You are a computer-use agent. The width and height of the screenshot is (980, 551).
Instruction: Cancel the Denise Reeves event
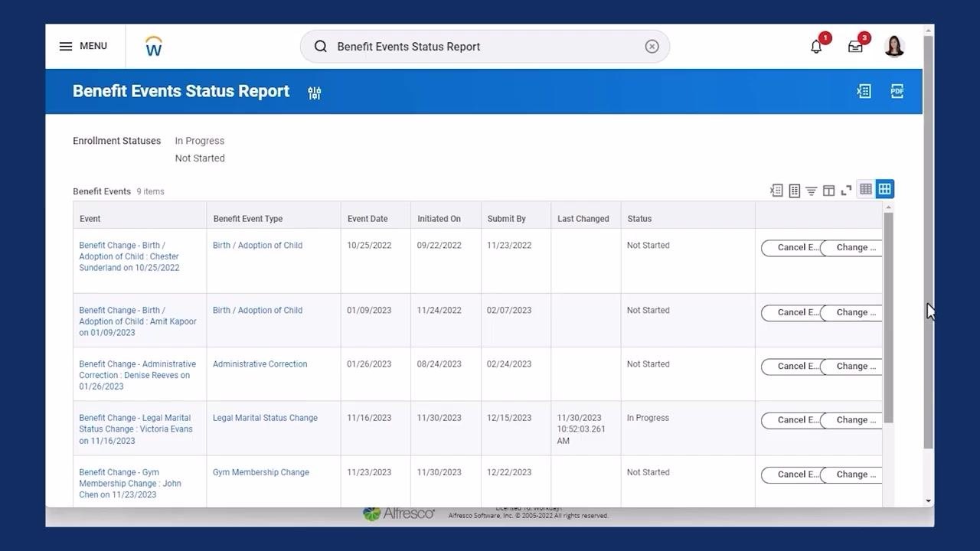pyautogui.click(x=791, y=367)
